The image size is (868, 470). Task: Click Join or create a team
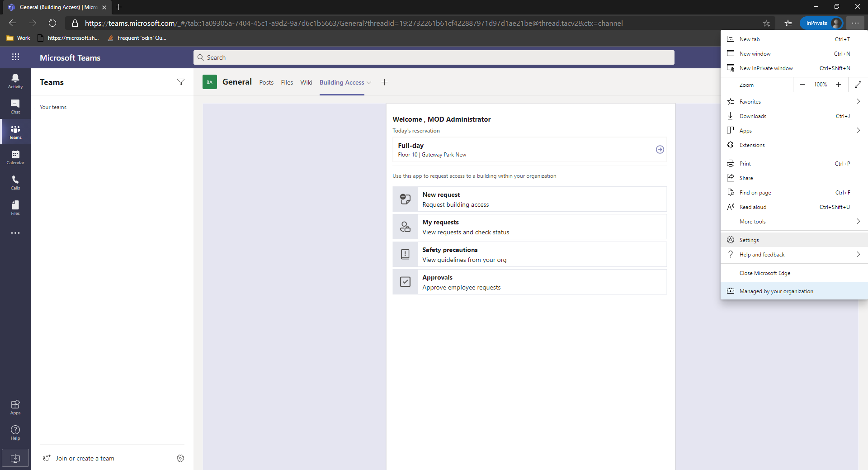[x=79, y=458]
